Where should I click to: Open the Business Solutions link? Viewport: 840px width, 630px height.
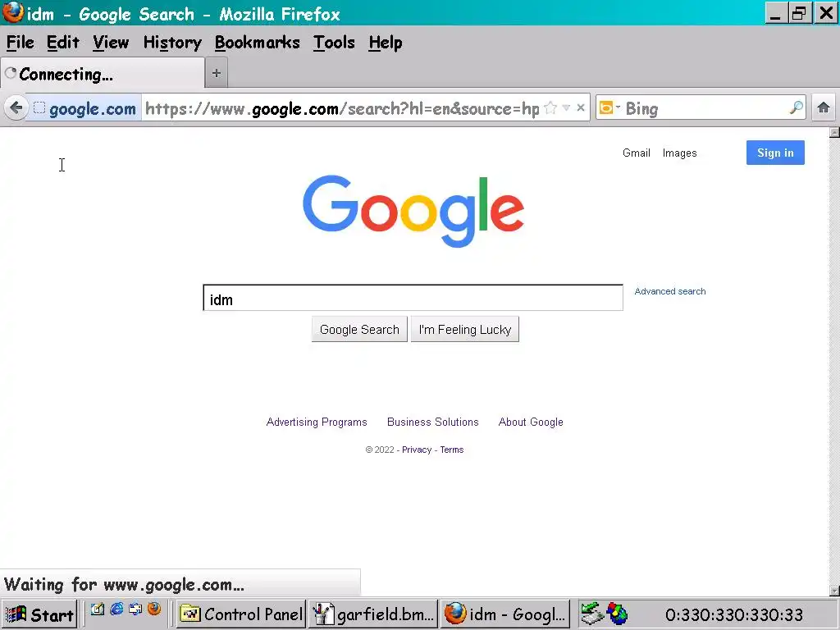coord(433,422)
